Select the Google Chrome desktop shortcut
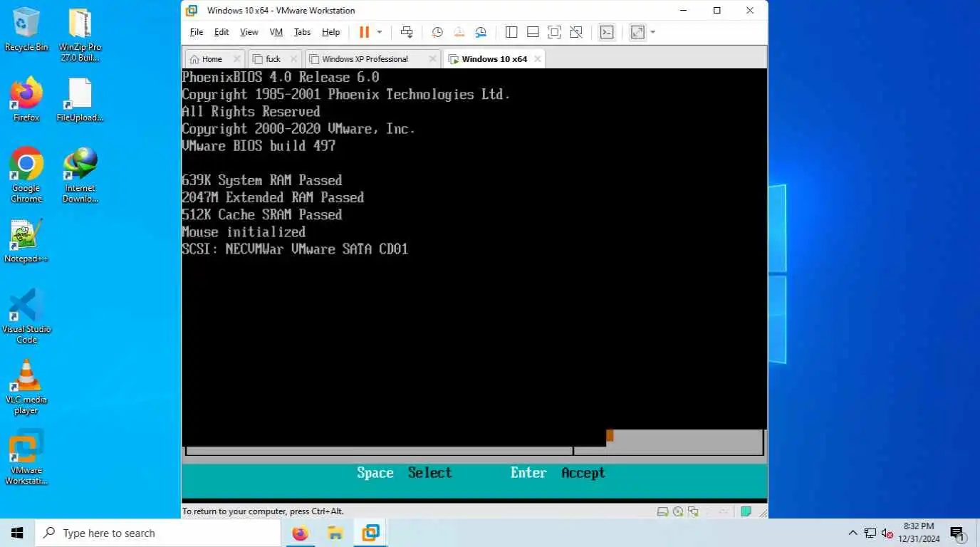The height and width of the screenshot is (547, 980). click(x=26, y=174)
